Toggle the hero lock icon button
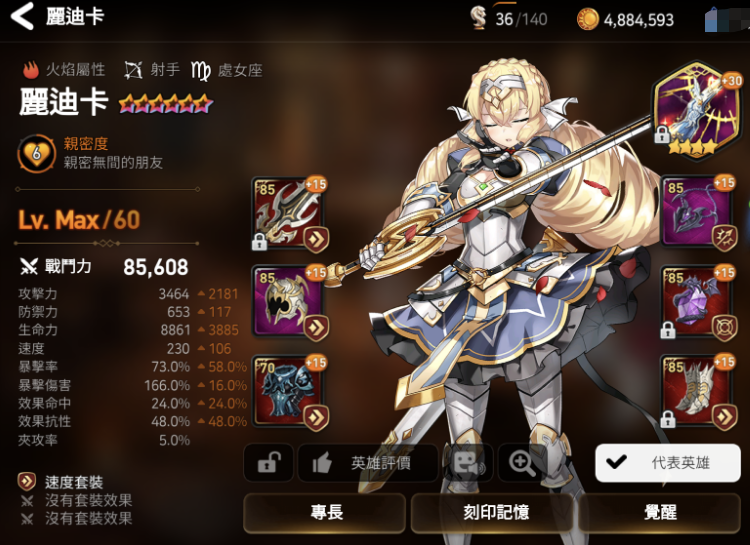750x545 pixels. [x=268, y=463]
